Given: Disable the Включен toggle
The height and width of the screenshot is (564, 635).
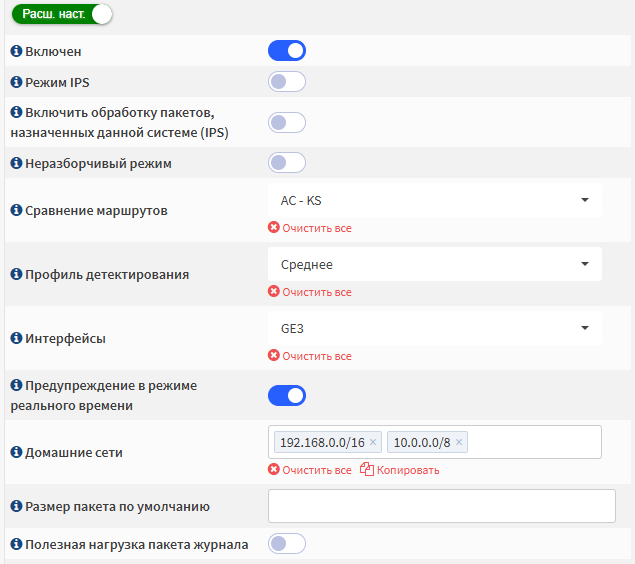Looking at the screenshot, I should tap(287, 51).
